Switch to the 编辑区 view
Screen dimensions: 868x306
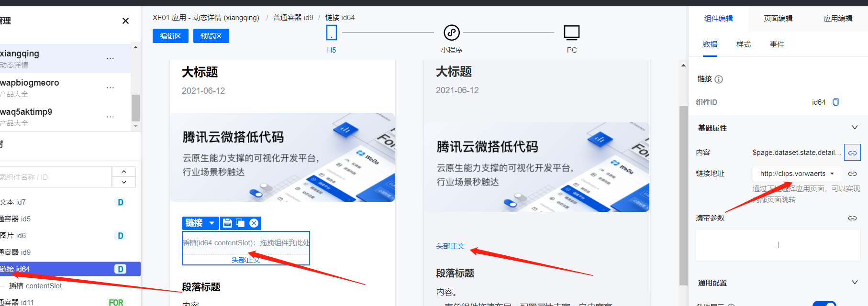point(170,36)
